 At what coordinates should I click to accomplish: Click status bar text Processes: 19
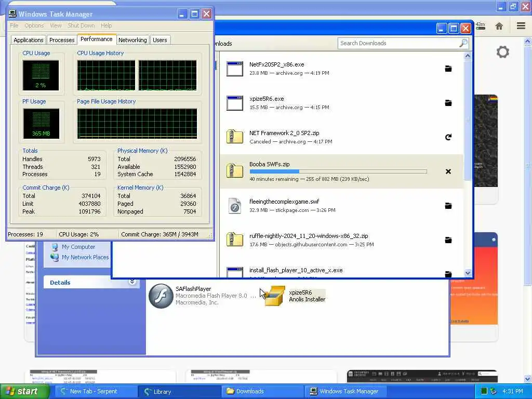coord(25,234)
